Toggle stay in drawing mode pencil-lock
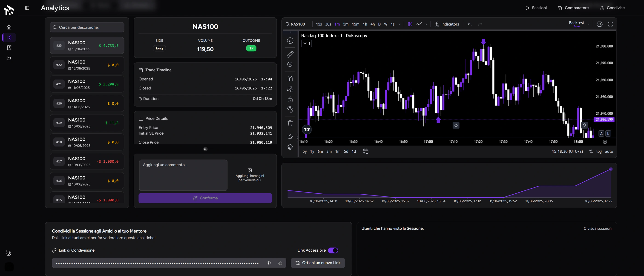The height and width of the screenshot is (276, 644). click(x=290, y=89)
